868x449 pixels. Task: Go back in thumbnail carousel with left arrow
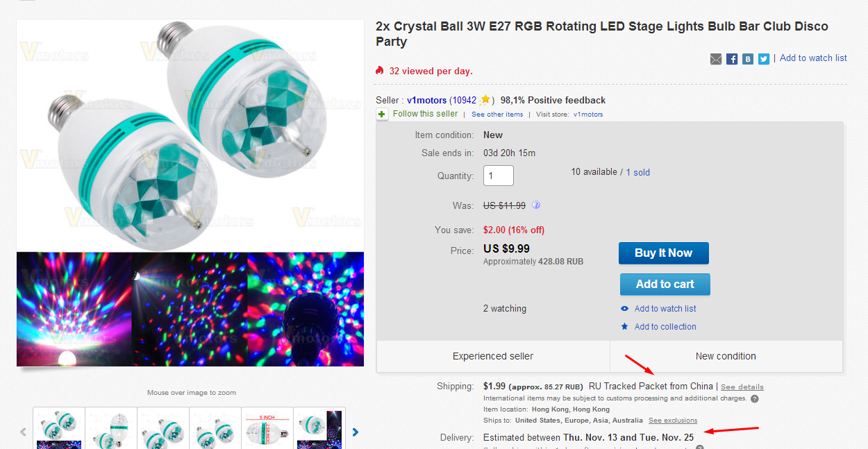(23, 432)
